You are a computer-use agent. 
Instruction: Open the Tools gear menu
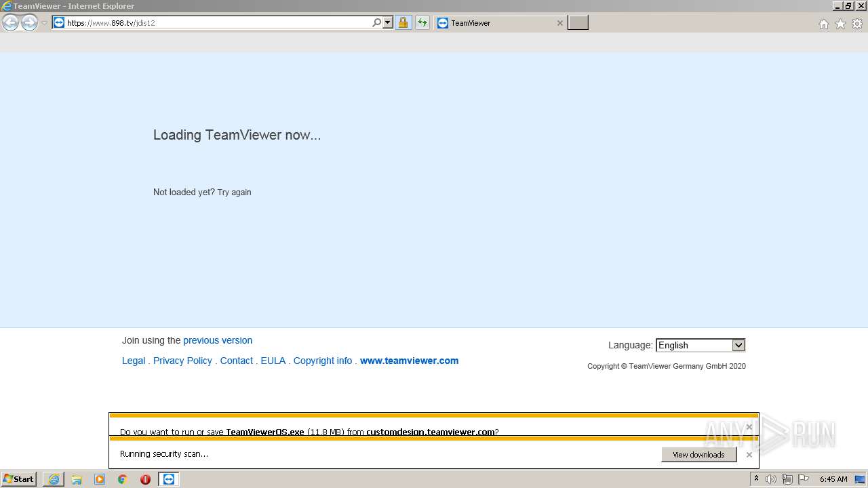click(857, 24)
